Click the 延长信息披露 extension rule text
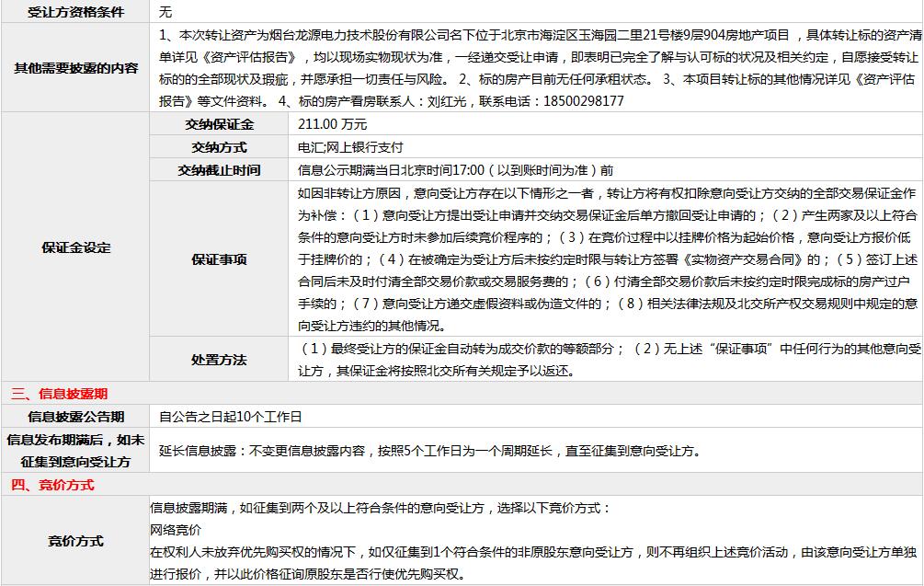 tap(430, 451)
